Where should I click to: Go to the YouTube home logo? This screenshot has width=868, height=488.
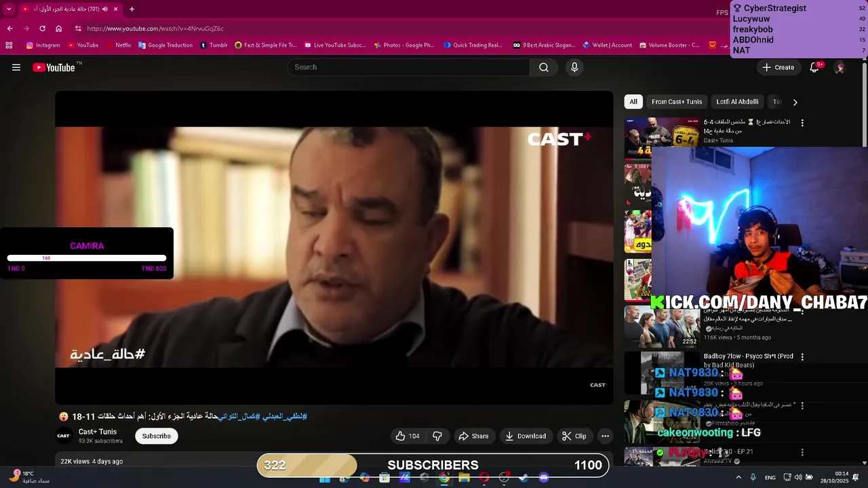coord(54,67)
